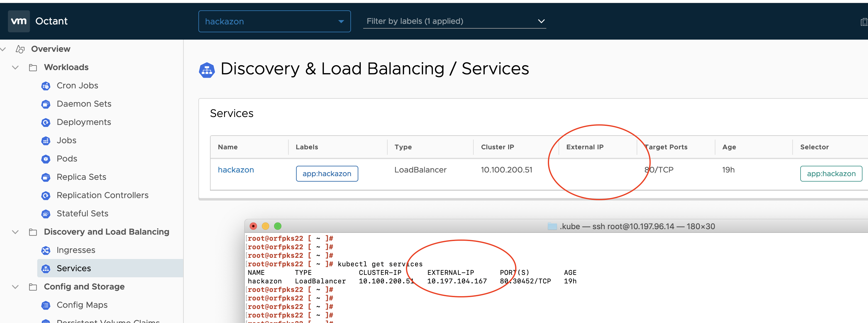The width and height of the screenshot is (868, 323).
Task: Click the vm Octant logo
Action: click(x=38, y=21)
